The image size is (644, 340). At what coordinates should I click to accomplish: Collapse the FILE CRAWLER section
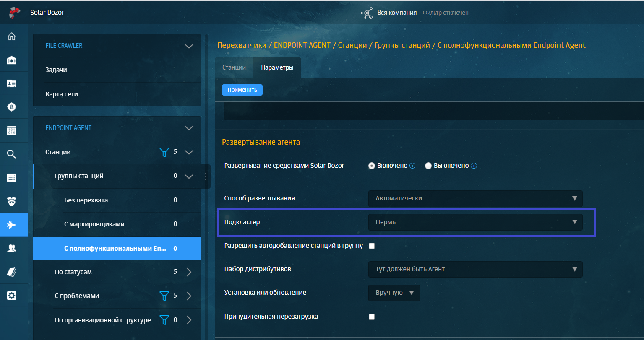tap(189, 46)
